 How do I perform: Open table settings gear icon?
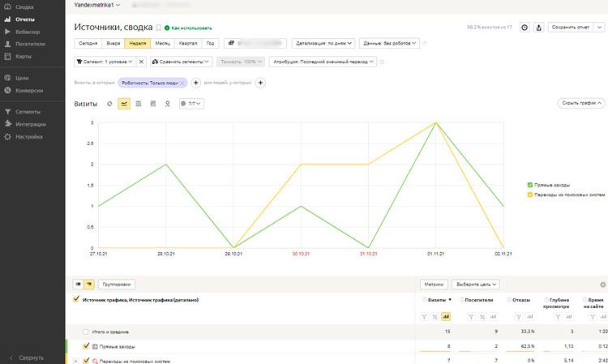click(602, 285)
